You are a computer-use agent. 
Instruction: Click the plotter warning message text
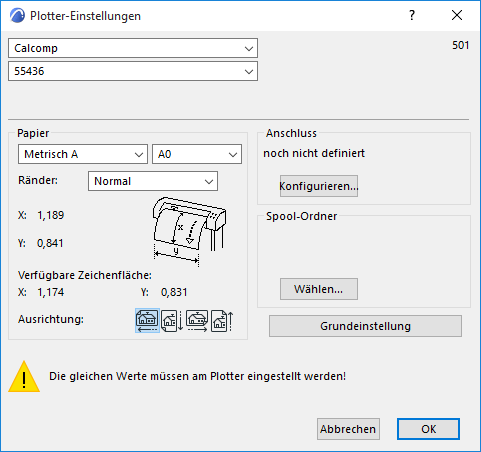point(197,376)
